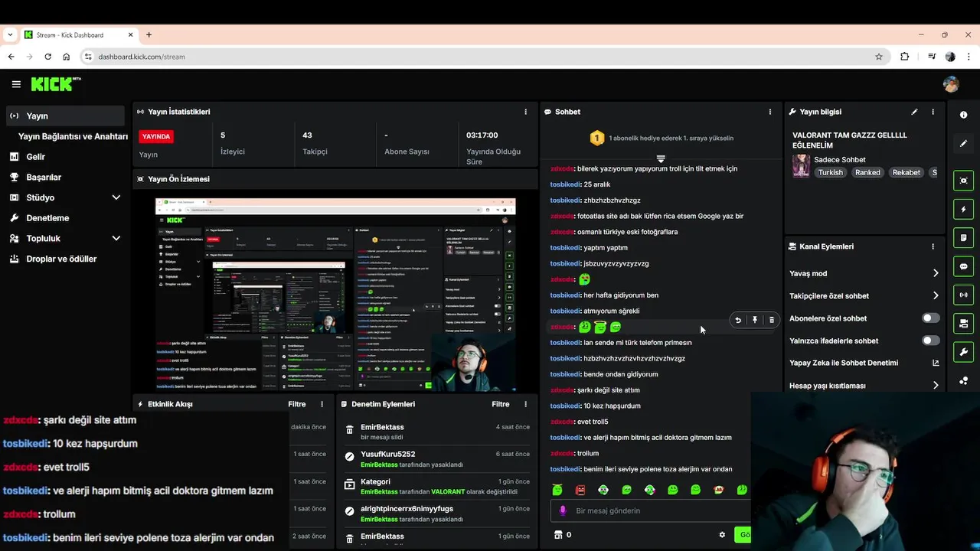Image resolution: width=980 pixels, height=551 pixels.
Task: Select Yayın in left sidebar
Action: tap(65, 116)
